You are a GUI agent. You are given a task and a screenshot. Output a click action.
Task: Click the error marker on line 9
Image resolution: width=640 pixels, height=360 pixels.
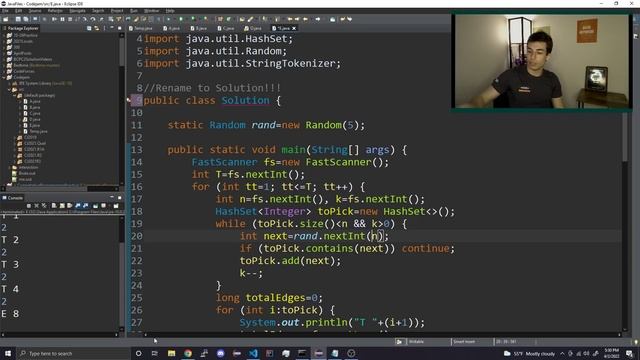pos(129,100)
